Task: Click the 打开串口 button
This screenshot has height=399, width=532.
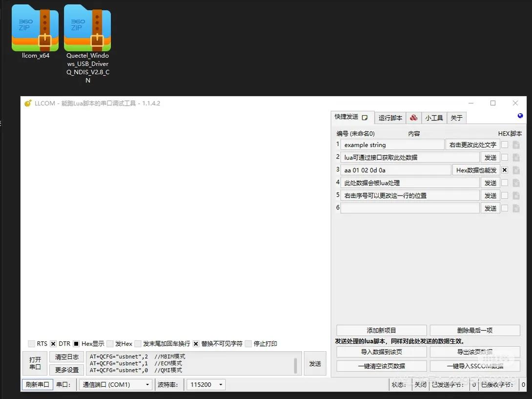Action: click(35, 363)
